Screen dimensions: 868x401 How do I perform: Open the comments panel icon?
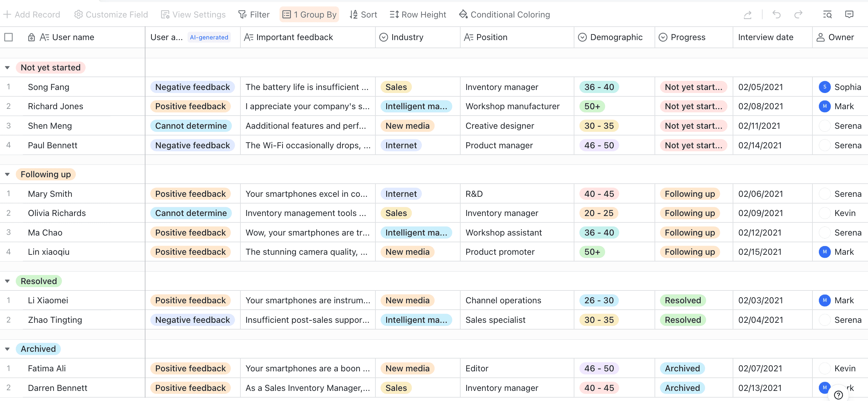click(x=849, y=14)
